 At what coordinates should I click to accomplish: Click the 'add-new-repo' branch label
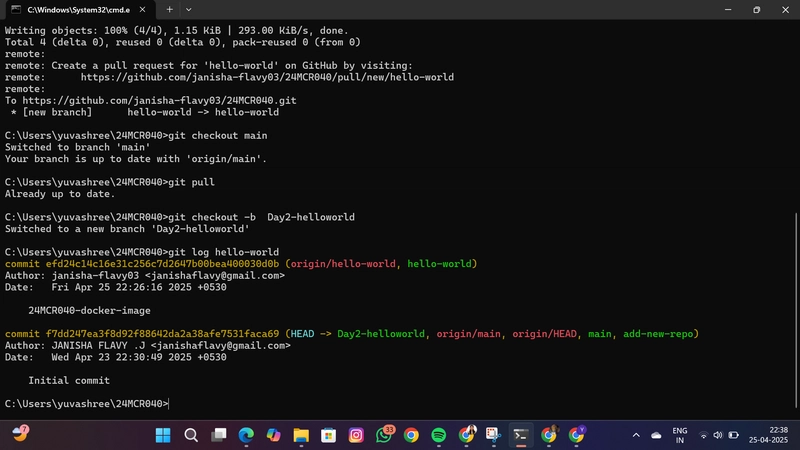[x=658, y=334]
